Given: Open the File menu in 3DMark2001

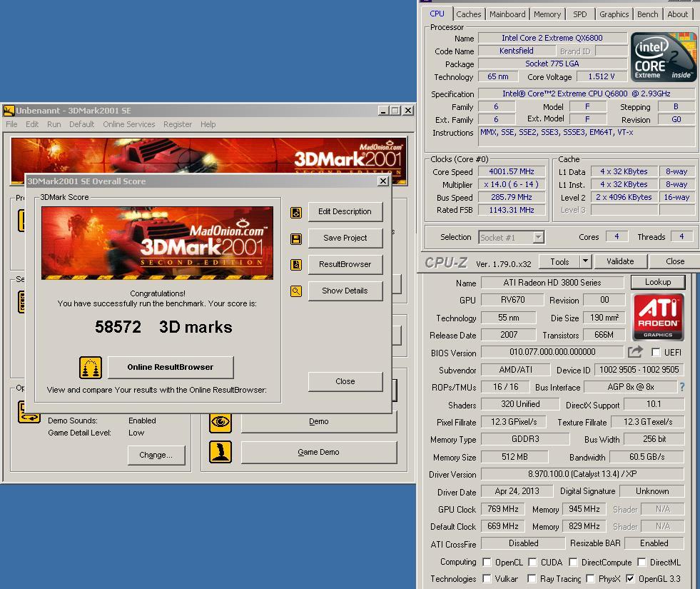Looking at the screenshot, I should [x=11, y=124].
